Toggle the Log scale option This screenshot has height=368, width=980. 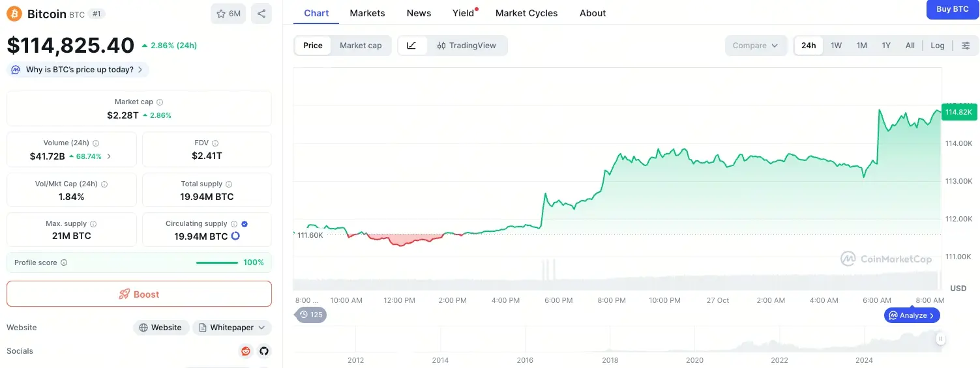click(937, 46)
